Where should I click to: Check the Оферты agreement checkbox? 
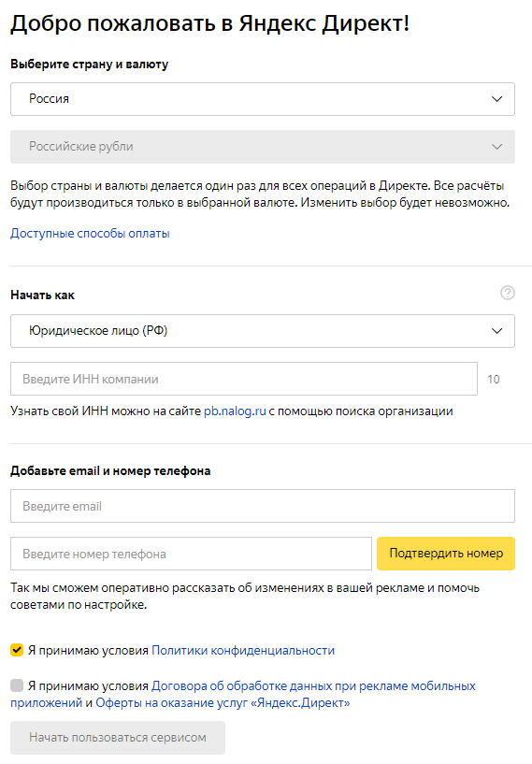pos(17,685)
